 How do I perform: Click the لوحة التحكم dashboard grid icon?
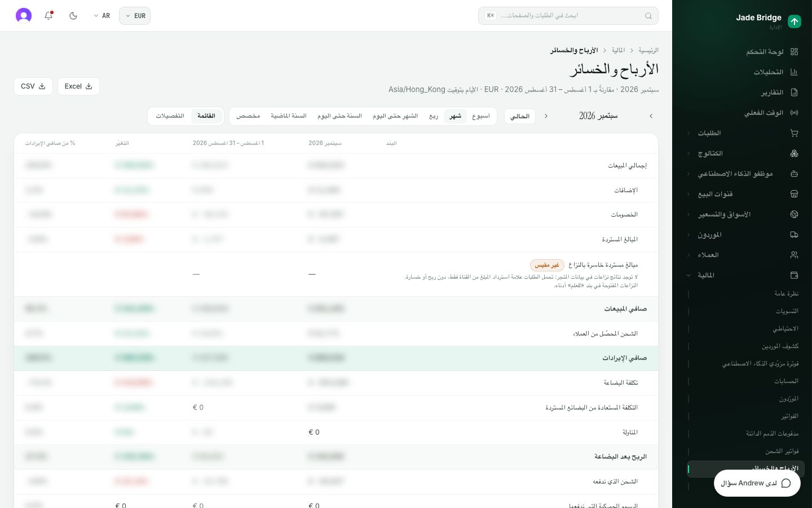point(795,52)
